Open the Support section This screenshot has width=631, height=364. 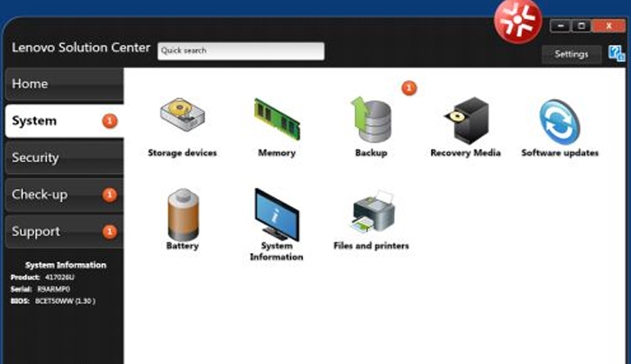coord(64,232)
